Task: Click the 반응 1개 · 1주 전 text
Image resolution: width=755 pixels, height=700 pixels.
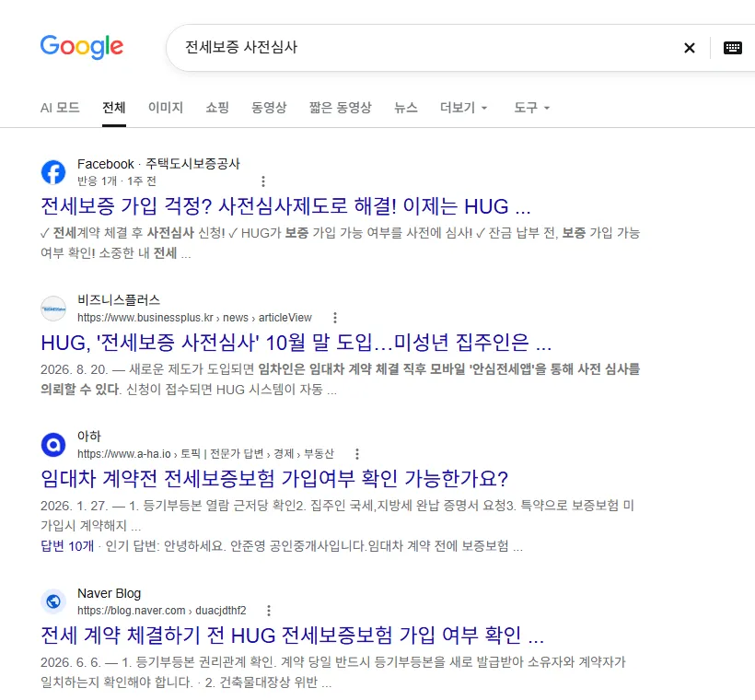Action: pyautogui.click(x=117, y=181)
